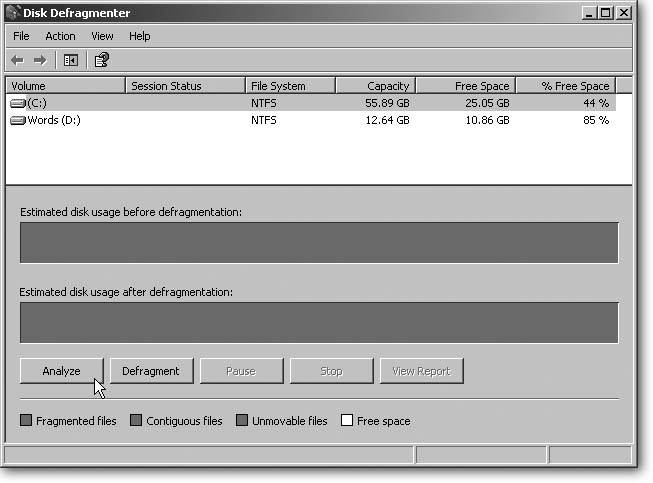Click the usage before defragmentation bar

pyautogui.click(x=319, y=242)
